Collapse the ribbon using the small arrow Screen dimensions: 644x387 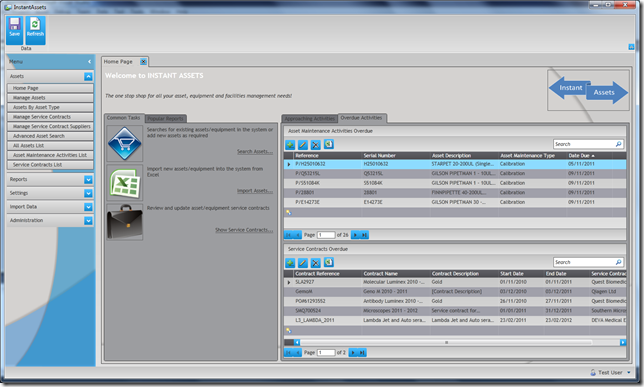pyautogui.click(x=631, y=47)
